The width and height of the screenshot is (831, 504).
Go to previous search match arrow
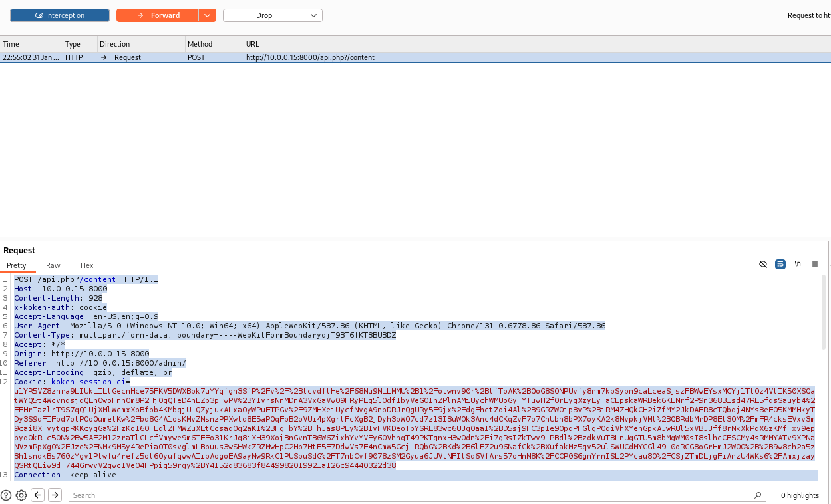[x=38, y=495]
